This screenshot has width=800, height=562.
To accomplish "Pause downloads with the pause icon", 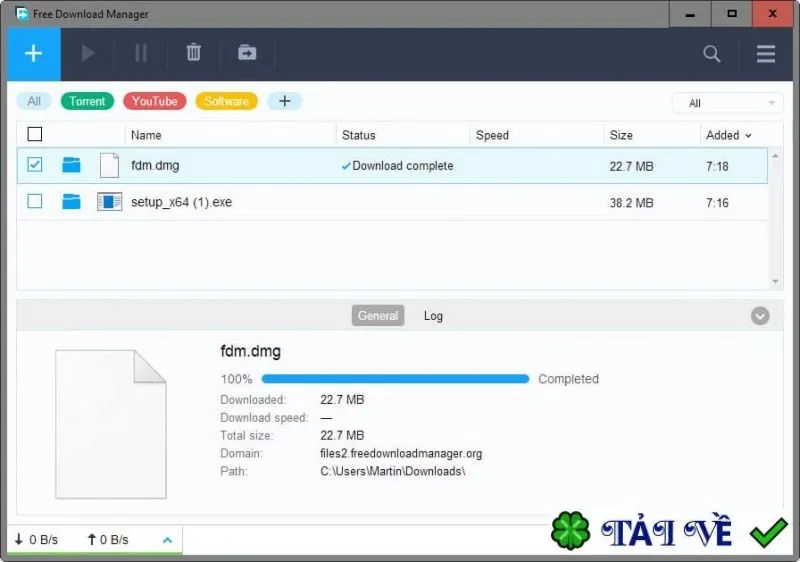I will pos(141,53).
